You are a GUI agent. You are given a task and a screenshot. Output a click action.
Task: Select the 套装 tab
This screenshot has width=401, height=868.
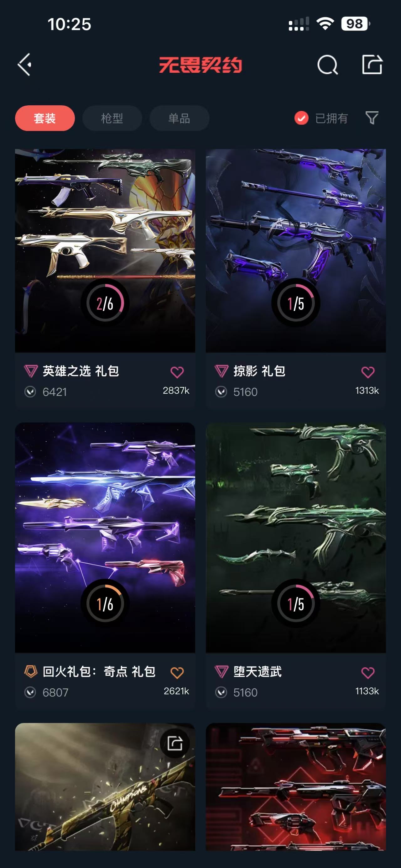(x=45, y=118)
